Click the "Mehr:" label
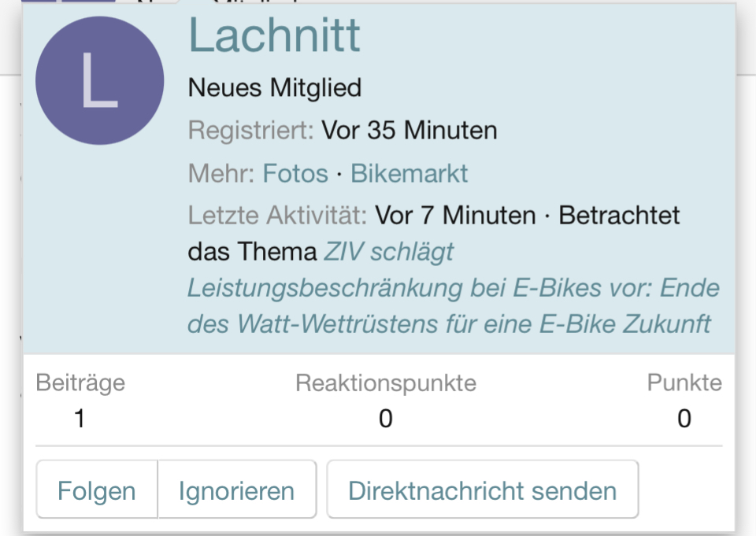 pos(221,172)
